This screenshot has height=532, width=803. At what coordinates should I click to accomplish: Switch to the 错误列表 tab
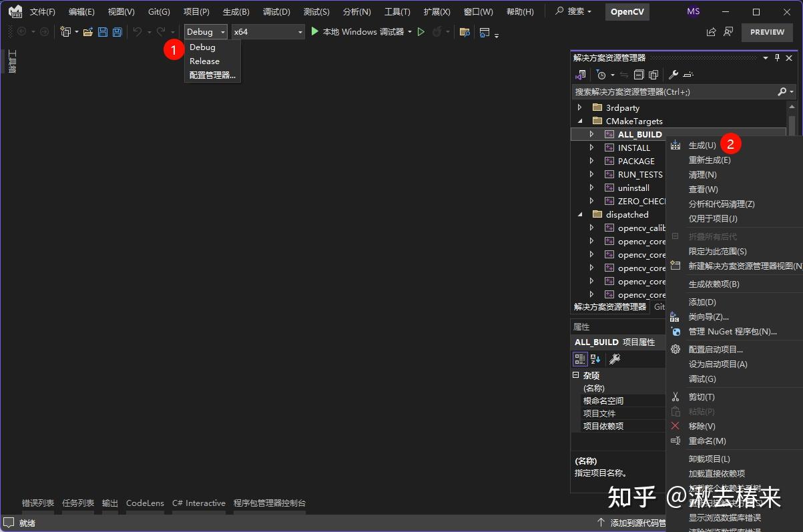click(37, 503)
